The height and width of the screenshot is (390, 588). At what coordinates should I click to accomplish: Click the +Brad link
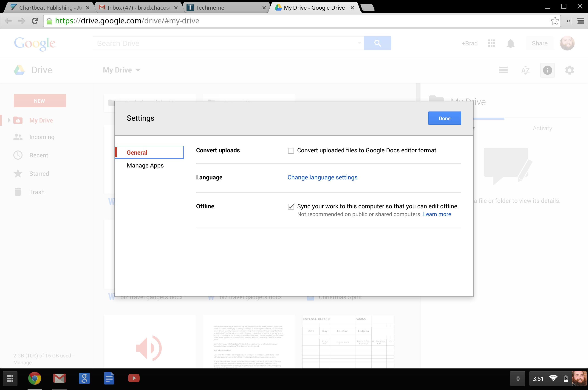pos(469,44)
